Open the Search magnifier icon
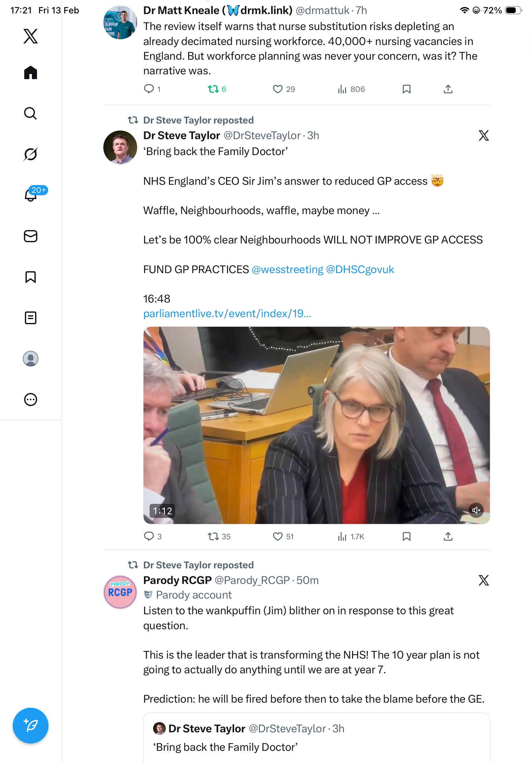The height and width of the screenshot is (762, 532). coord(31,113)
